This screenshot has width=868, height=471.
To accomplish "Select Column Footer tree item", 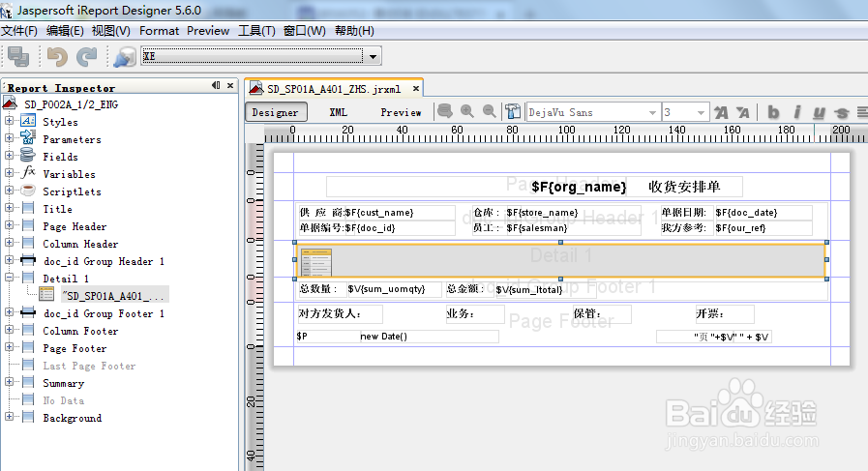I will pyautogui.click(x=80, y=331).
